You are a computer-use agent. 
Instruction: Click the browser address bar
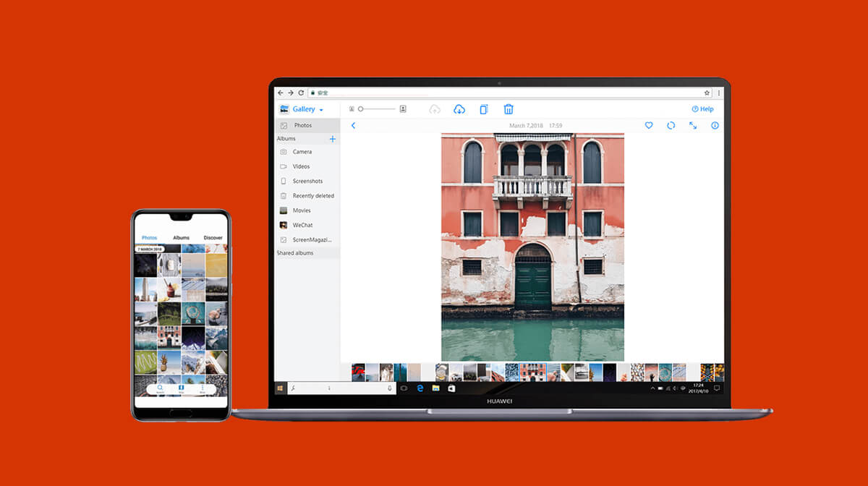pyautogui.click(x=509, y=93)
